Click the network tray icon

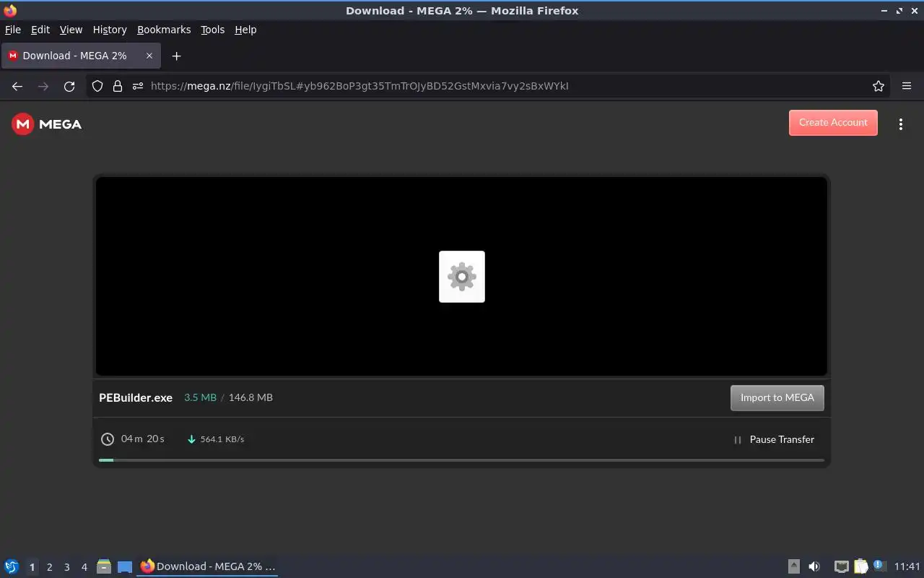841,566
